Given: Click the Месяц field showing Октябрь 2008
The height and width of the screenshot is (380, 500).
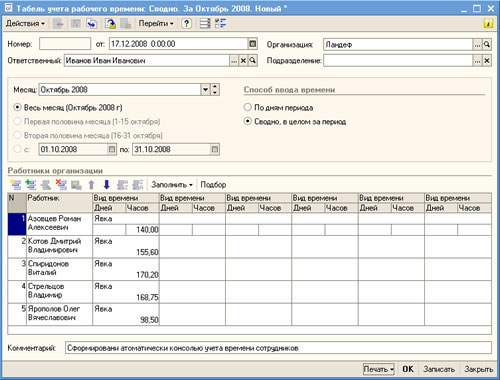Looking at the screenshot, I should pyautogui.click(x=120, y=90).
